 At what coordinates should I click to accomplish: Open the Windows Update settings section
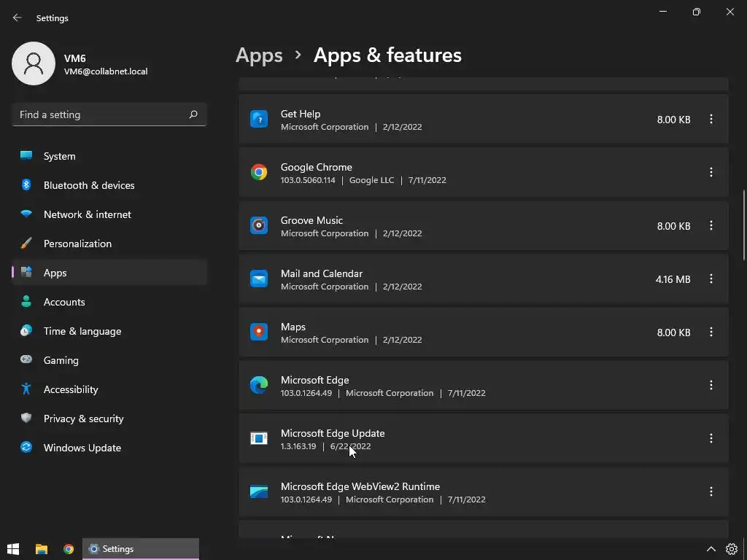(x=82, y=448)
